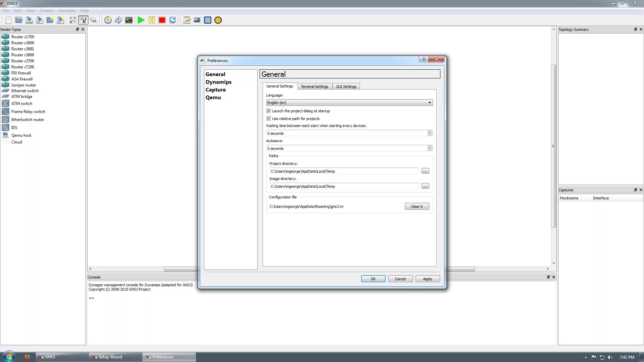Click the show interface labels icon
The height and width of the screenshot is (362, 644).
(73, 20)
